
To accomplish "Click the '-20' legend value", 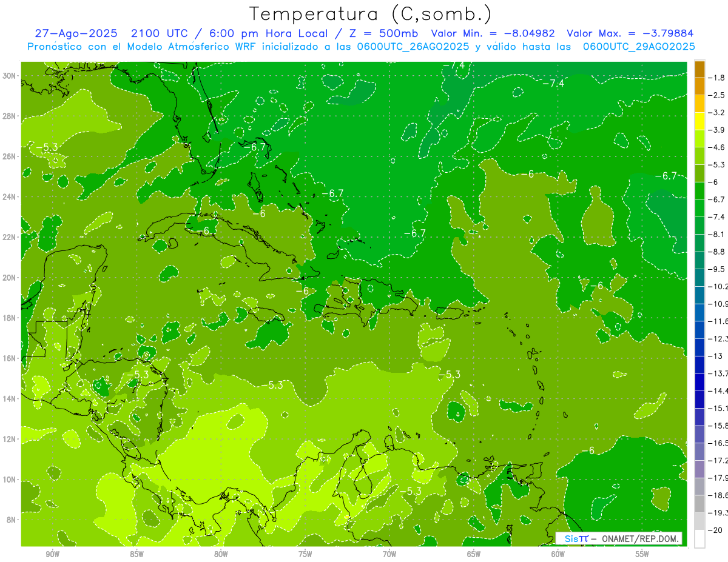I will 715,530.
